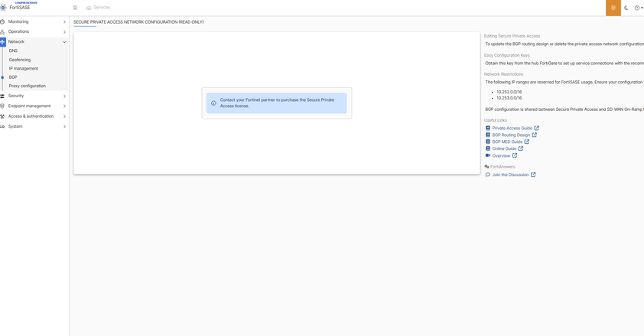644x336 pixels.
Task: Select BGP in the sidebar
Action: [13, 77]
